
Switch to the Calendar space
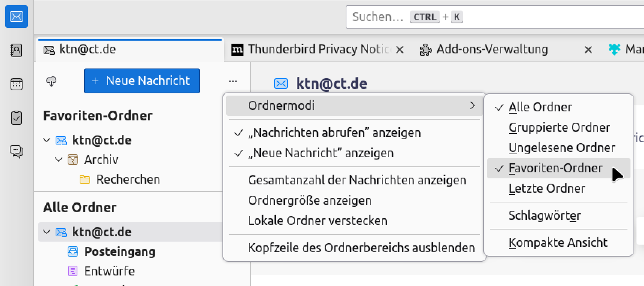pos(17,84)
